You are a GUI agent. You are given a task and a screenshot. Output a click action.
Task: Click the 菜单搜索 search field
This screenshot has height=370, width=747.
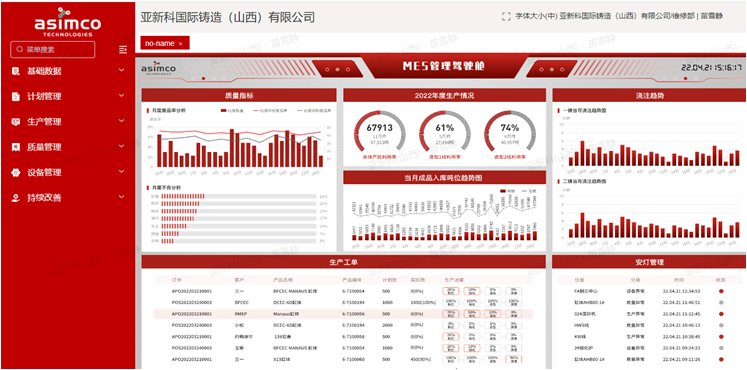point(52,49)
